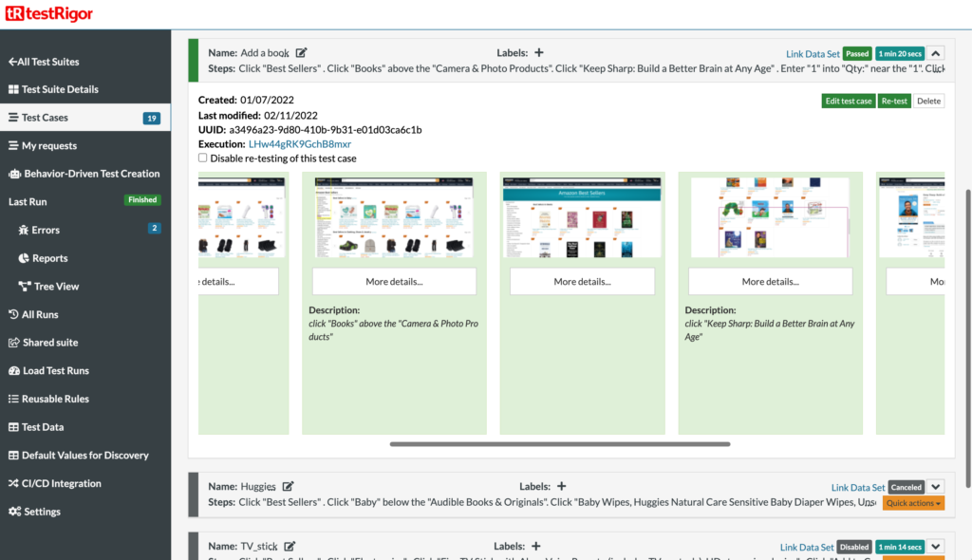
Task: Click Link Data Set for Huggies
Action: coord(858,488)
